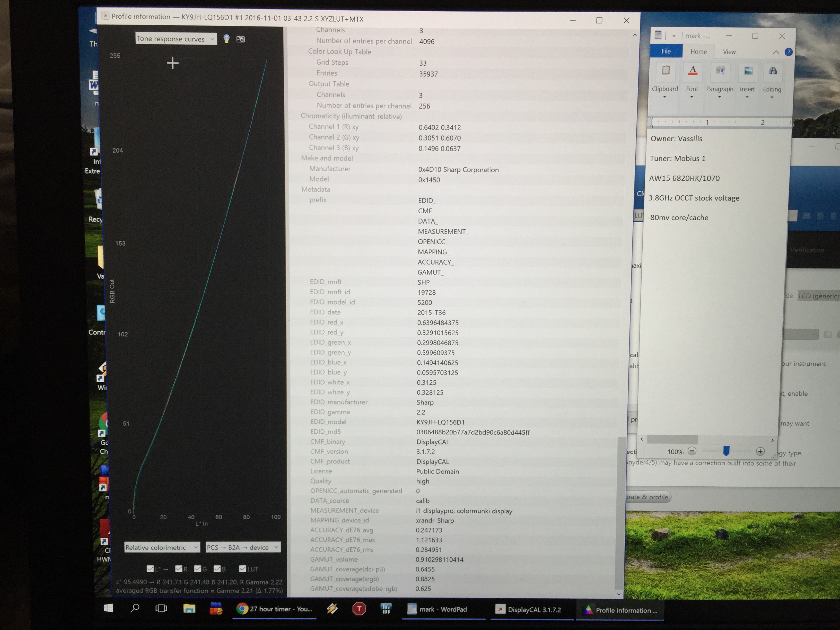Zoom out with the WordPad minus button
Viewport: 840px width, 630px height.
[692, 451]
